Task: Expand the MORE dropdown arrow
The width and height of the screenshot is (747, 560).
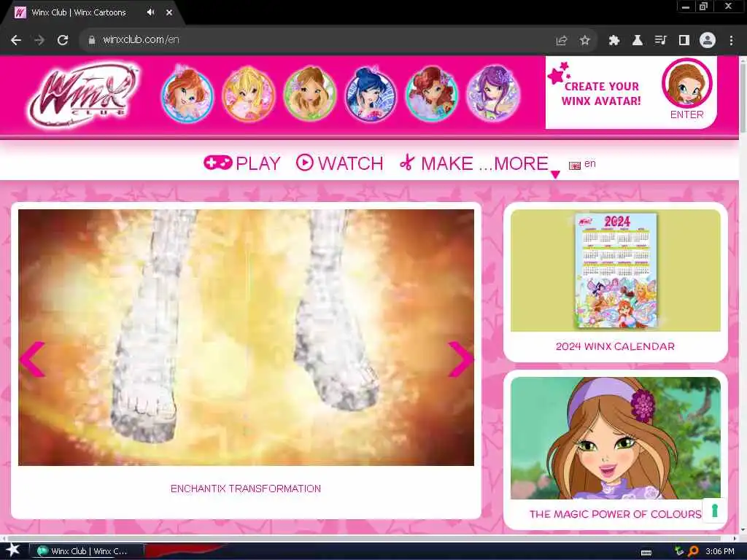Action: (555, 174)
